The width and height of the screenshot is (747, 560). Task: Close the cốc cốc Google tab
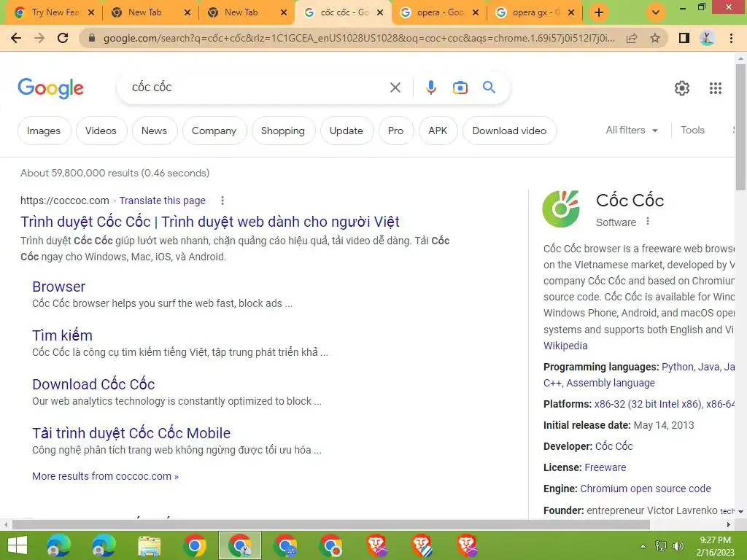pyautogui.click(x=380, y=12)
